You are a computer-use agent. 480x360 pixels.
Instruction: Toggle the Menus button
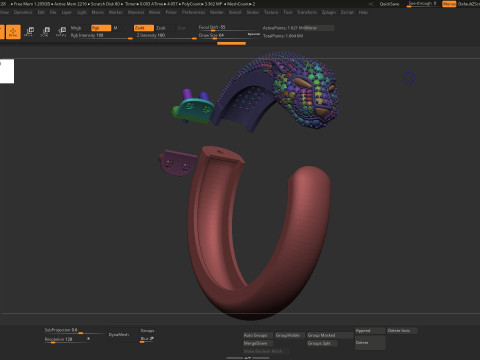(449, 4)
